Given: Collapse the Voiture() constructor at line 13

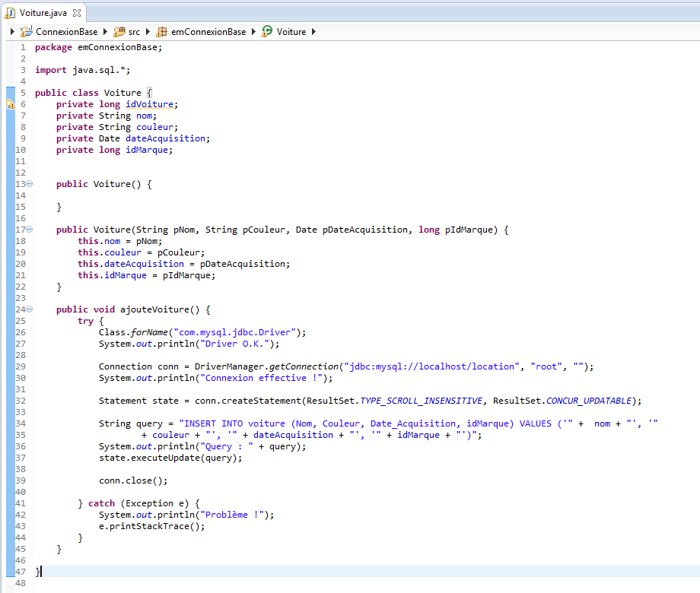Looking at the screenshot, I should tap(30, 184).
